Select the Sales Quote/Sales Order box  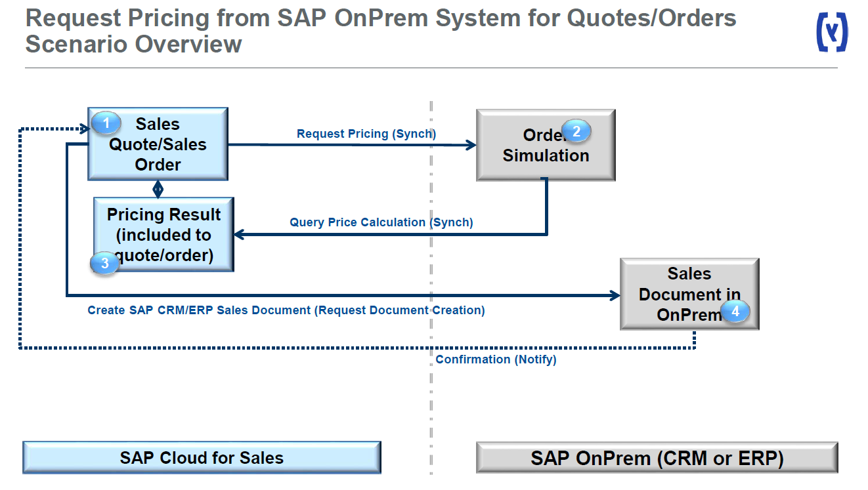[158, 144]
